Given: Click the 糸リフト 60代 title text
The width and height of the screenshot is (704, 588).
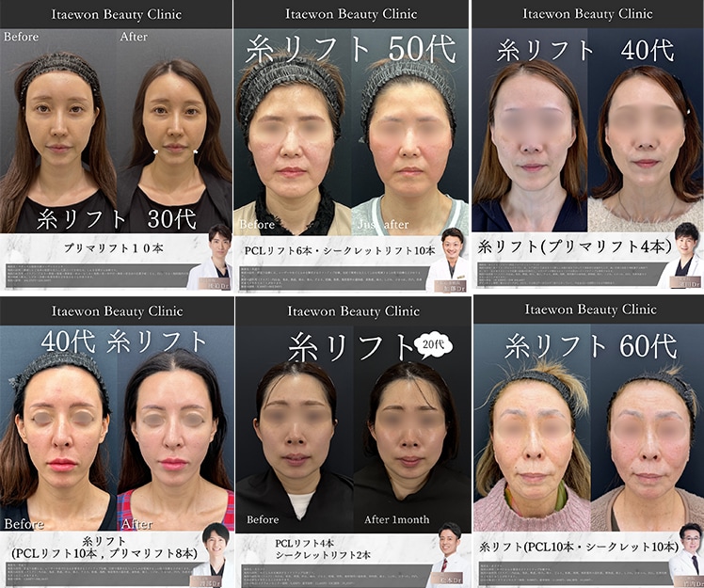Looking at the screenshot, I should [x=590, y=345].
